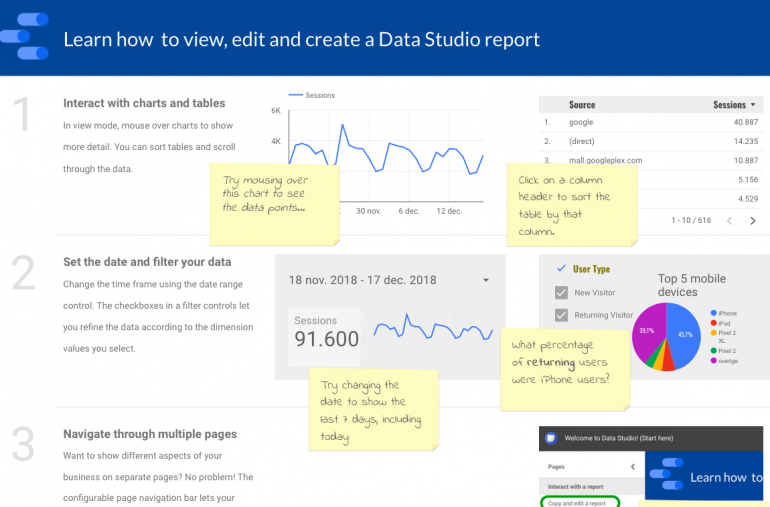
Task: Click the overige legend purple dot
Action: [714, 361]
